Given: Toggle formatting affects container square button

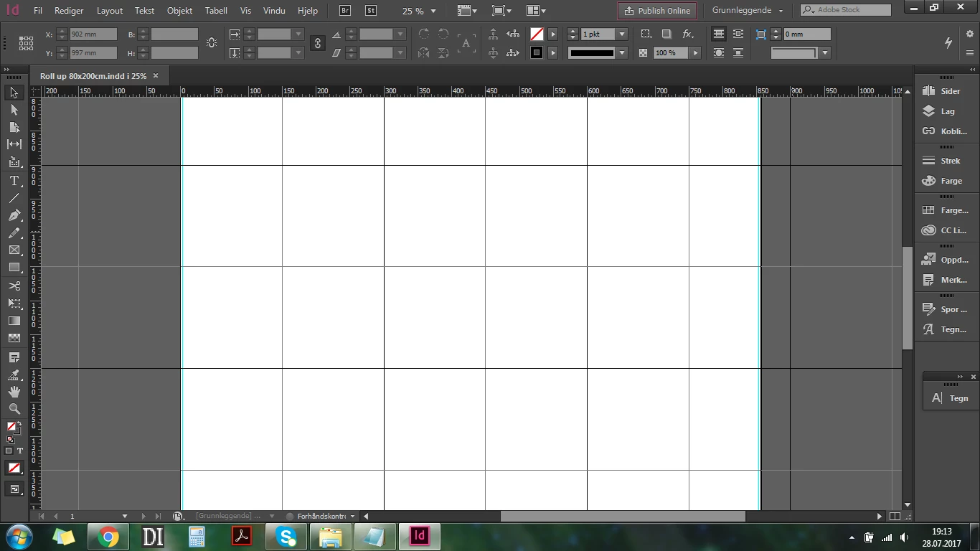Looking at the screenshot, I should [9, 451].
